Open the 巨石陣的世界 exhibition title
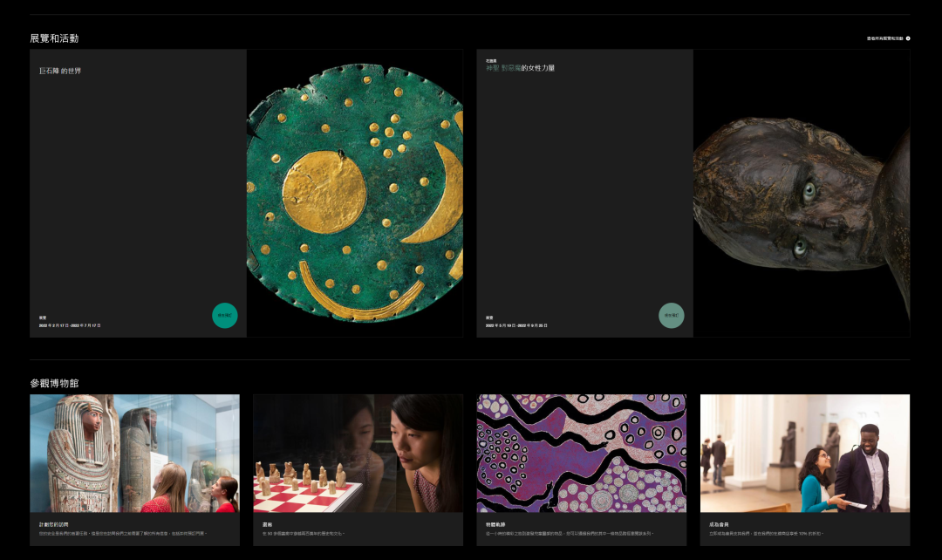 pyautogui.click(x=60, y=71)
